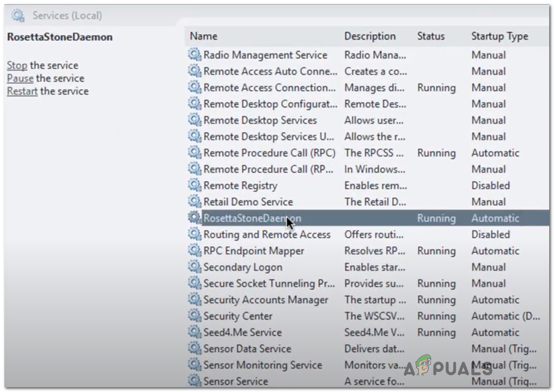Select the Secondary Logon service name
This screenshot has height=392, width=554.
[243, 268]
